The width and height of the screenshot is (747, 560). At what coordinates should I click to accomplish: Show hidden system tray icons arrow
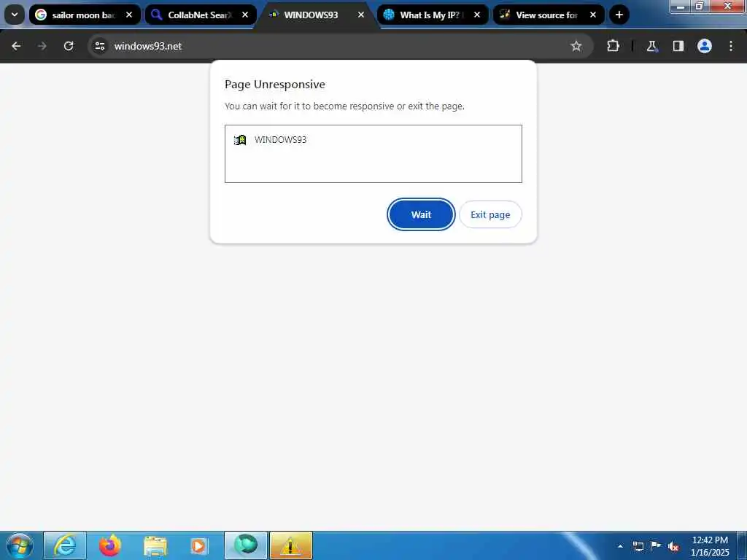pos(620,546)
